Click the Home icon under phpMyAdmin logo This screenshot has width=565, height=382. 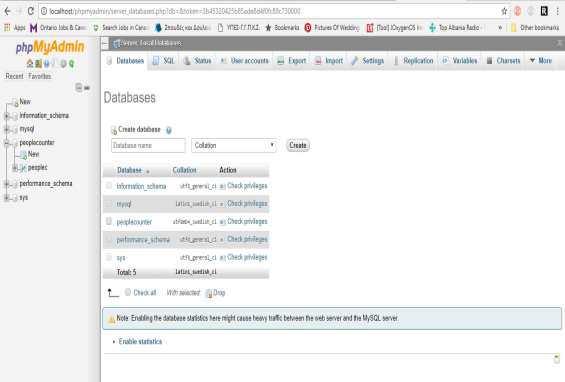point(30,64)
